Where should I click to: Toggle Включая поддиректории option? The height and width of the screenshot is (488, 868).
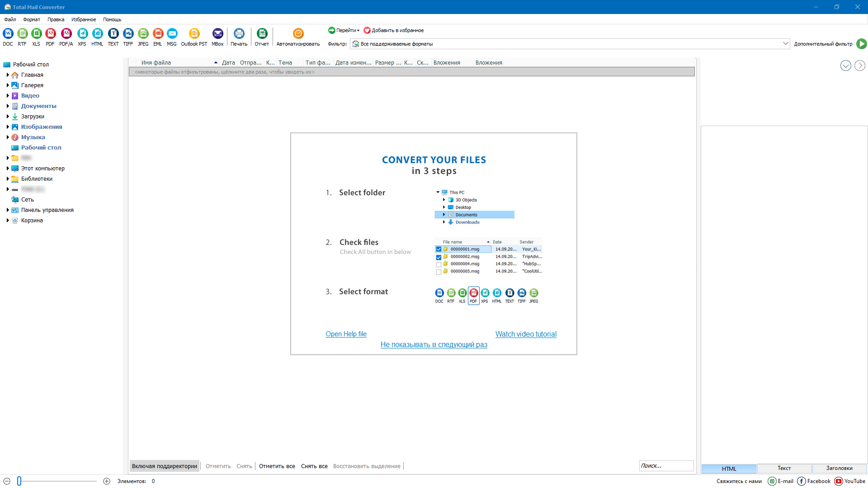(x=165, y=466)
